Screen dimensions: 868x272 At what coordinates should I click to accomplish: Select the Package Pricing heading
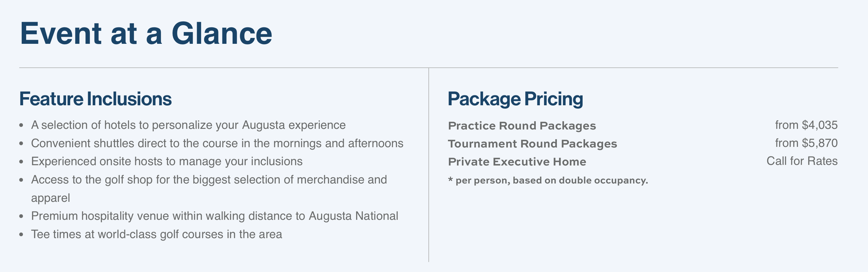point(515,99)
